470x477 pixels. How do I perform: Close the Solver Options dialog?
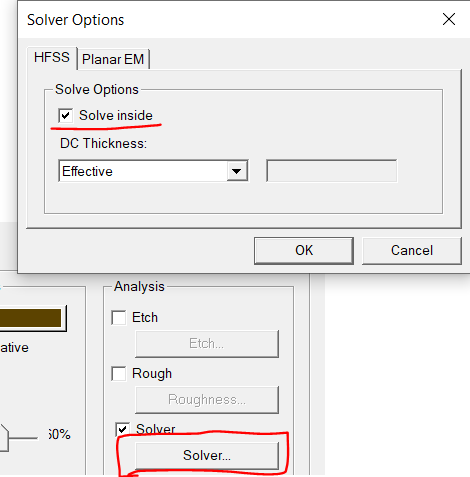point(449,19)
